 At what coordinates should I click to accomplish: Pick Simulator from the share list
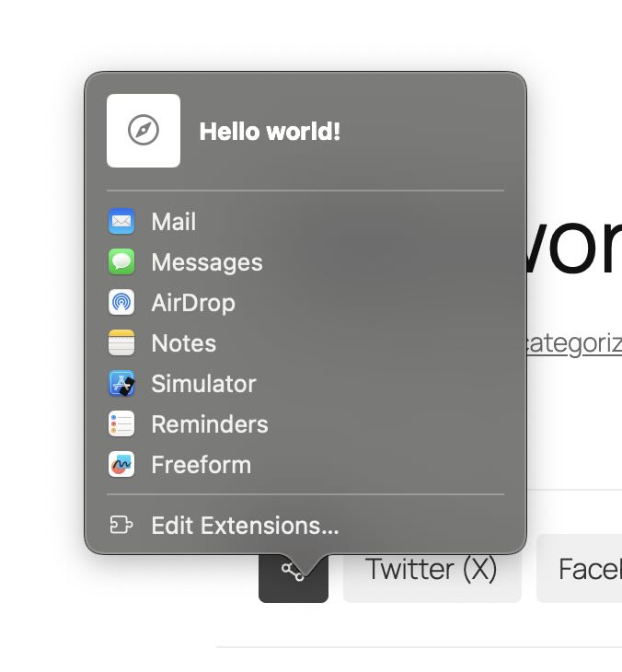tap(305, 383)
